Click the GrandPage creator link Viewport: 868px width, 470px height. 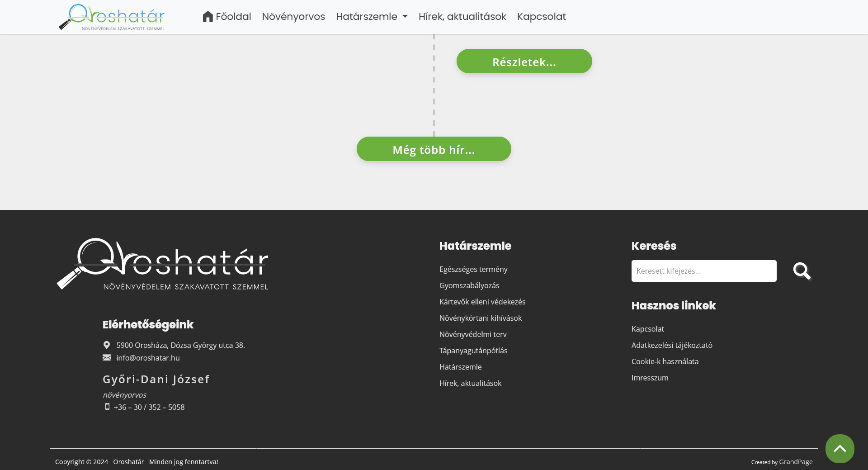click(796, 462)
